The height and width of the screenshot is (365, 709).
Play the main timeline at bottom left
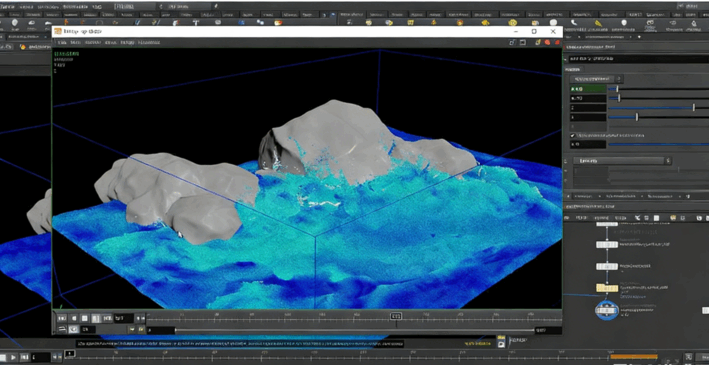14,357
